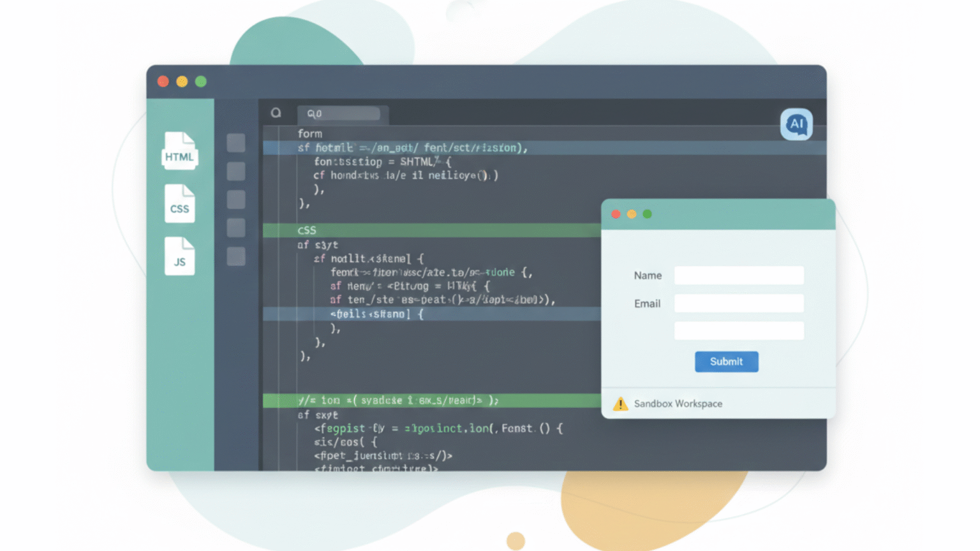Select the bottommost gray square in the sidebar

[236, 256]
